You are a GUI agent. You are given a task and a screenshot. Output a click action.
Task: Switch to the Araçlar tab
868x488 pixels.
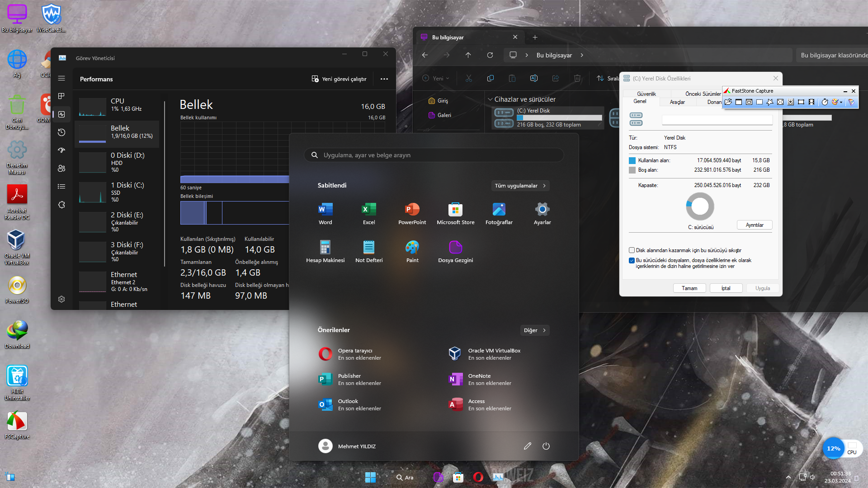[677, 102]
